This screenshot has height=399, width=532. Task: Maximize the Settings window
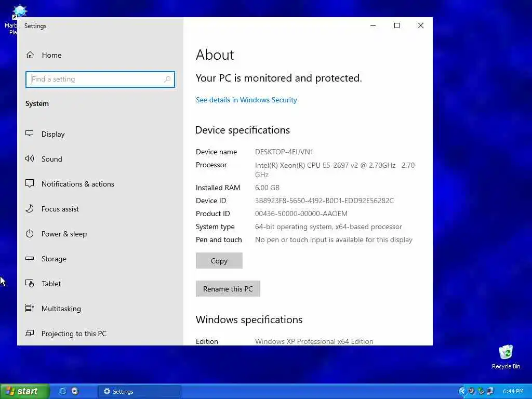click(397, 25)
